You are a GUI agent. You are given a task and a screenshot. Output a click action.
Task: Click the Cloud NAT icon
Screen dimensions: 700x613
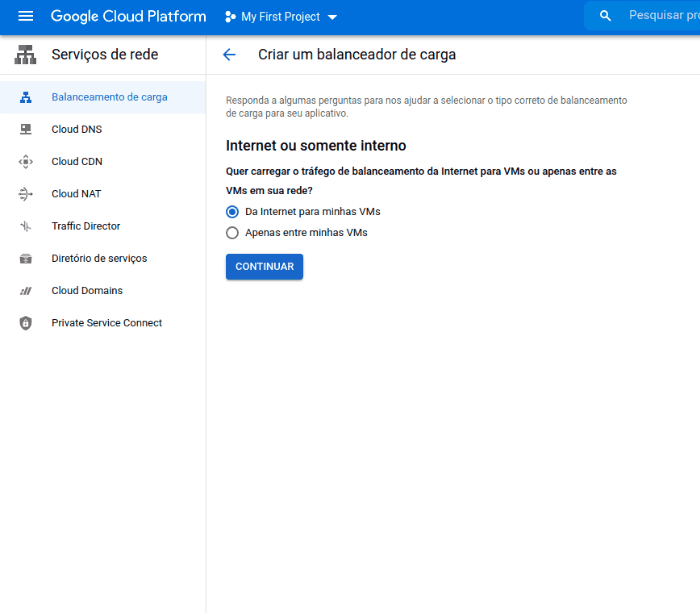(x=26, y=194)
